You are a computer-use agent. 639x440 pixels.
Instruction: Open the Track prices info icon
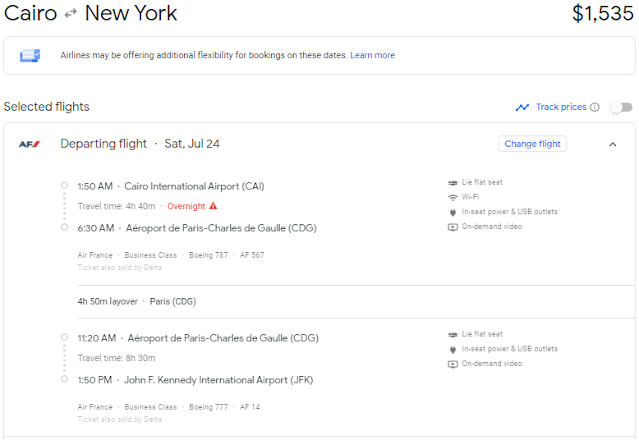[x=595, y=107]
